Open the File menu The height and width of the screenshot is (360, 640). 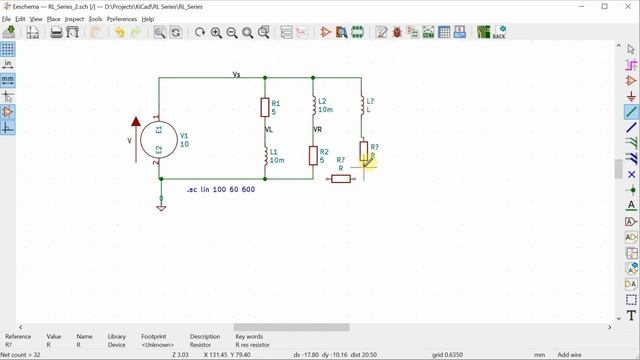coord(6,19)
